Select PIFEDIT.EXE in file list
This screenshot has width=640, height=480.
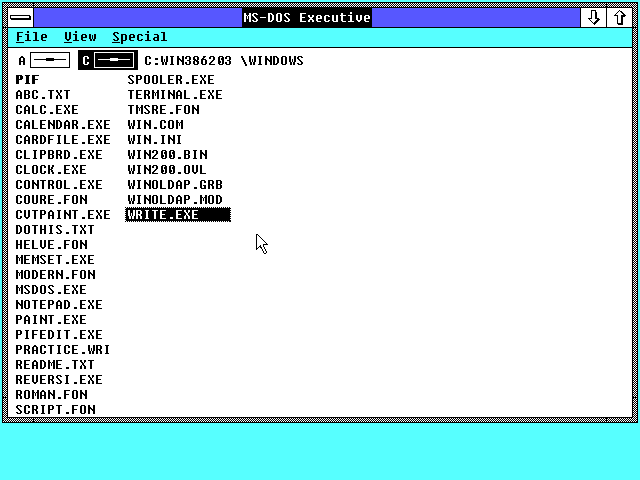tap(59, 335)
